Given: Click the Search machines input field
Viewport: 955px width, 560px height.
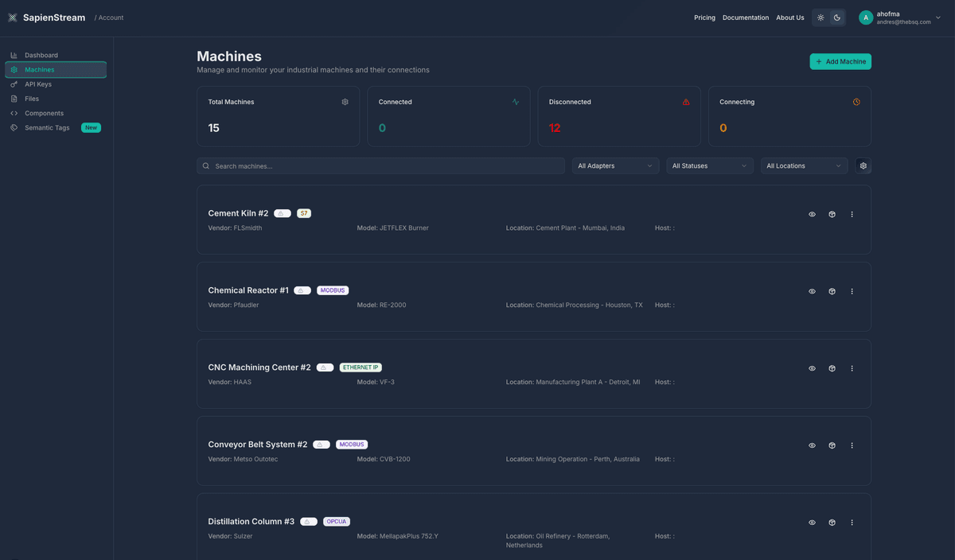Looking at the screenshot, I should point(380,166).
